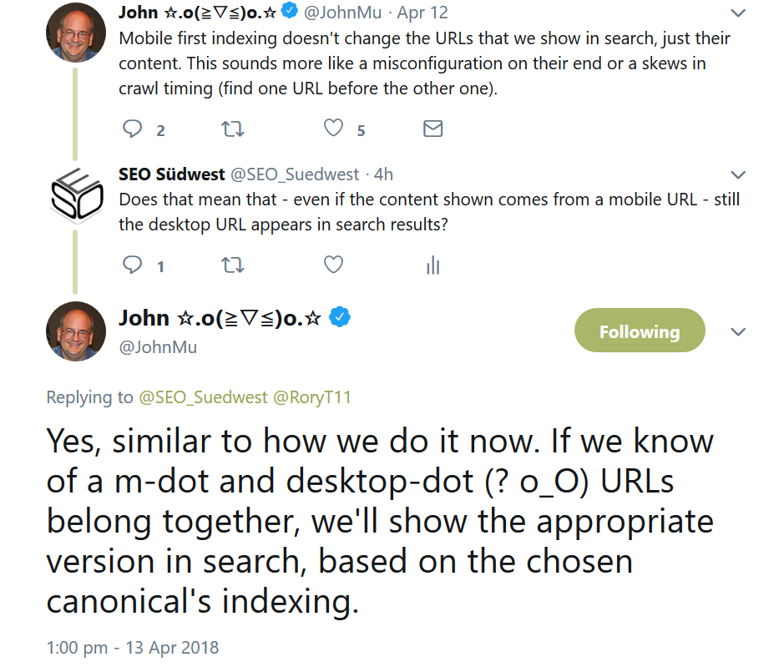
Task: Open SEO Südwest profile name
Action: click(172, 174)
